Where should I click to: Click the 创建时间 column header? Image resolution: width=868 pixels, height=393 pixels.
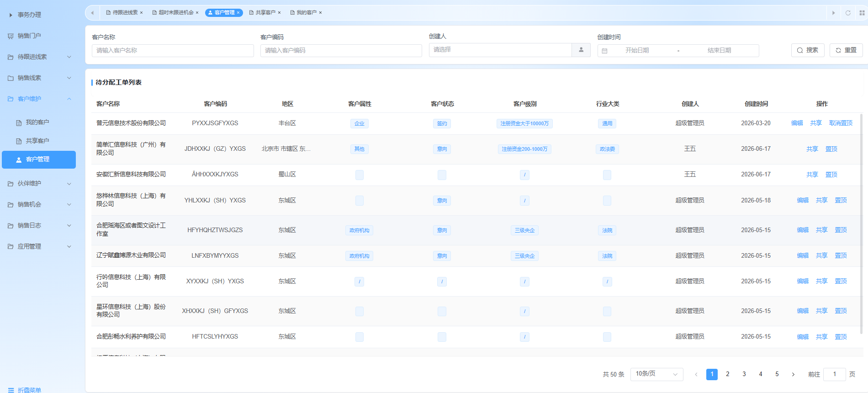click(x=756, y=104)
